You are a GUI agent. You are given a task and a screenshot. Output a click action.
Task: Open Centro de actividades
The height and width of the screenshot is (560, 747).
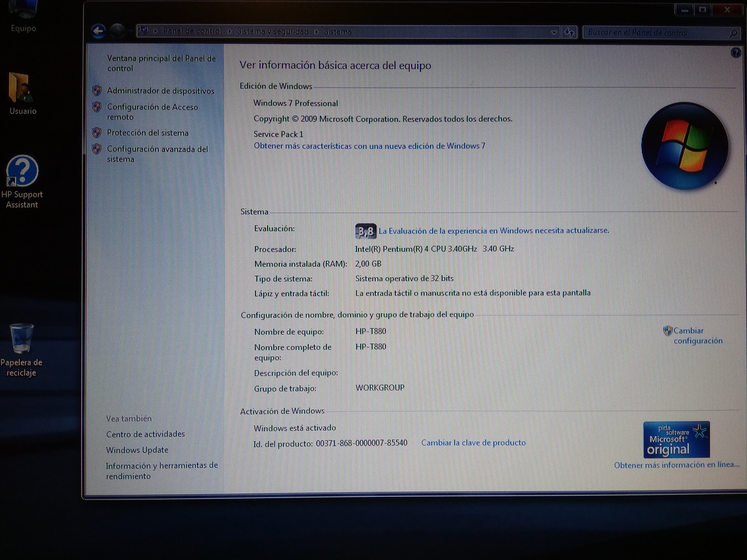coord(146,434)
